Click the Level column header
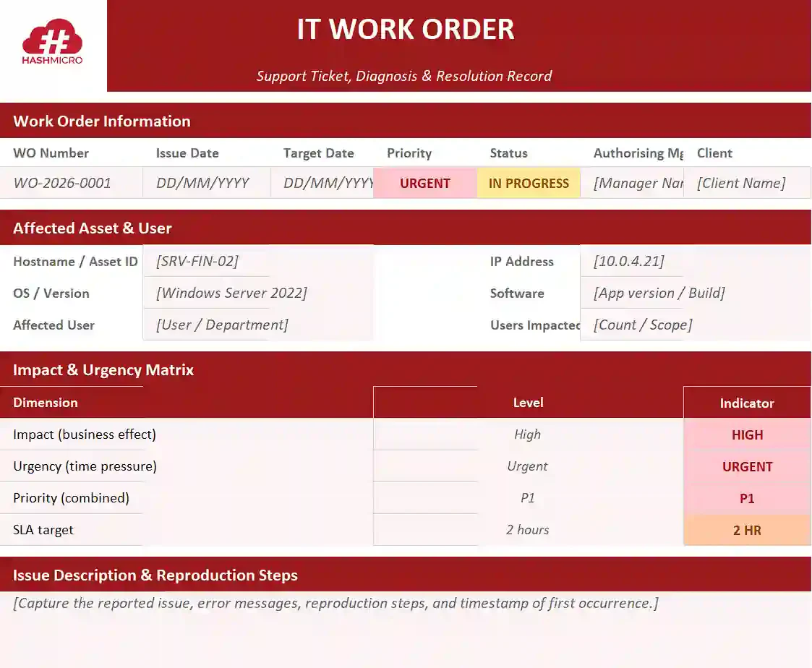This screenshot has width=812, height=668. (x=529, y=403)
